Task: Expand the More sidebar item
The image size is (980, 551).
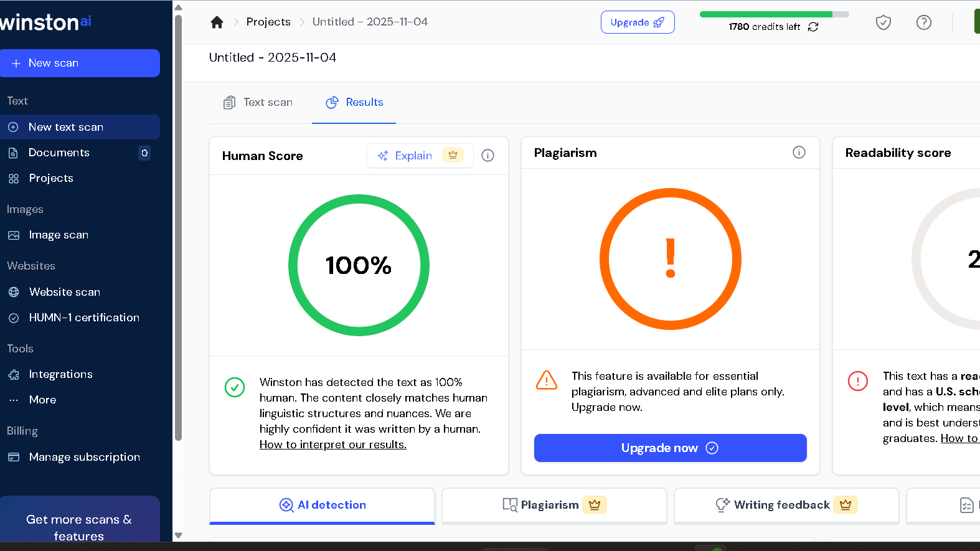Action: click(42, 400)
